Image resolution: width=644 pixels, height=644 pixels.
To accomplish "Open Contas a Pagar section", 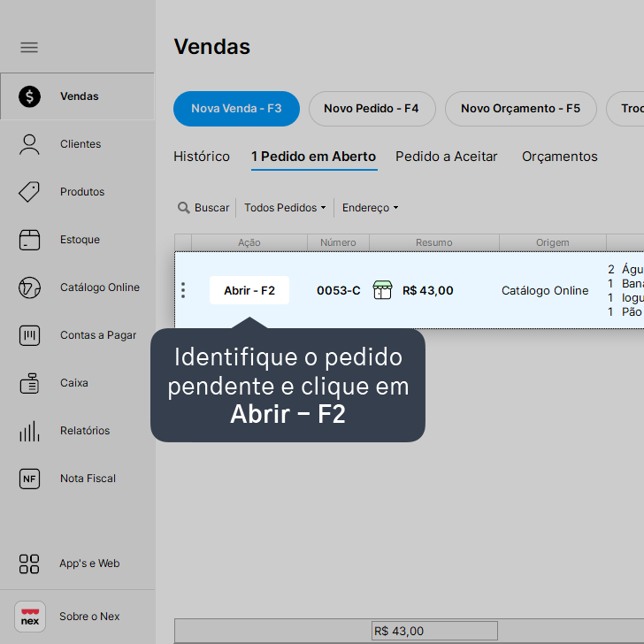I will [x=77, y=335].
